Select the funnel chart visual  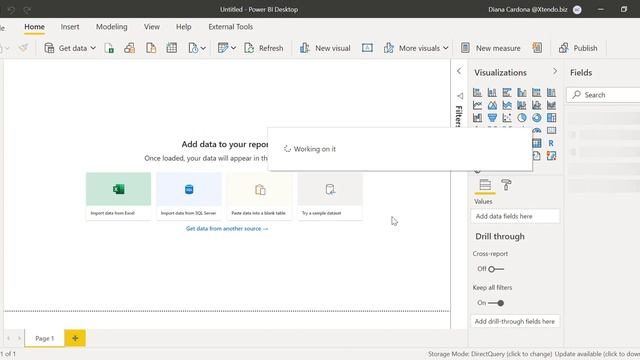[x=492, y=118]
